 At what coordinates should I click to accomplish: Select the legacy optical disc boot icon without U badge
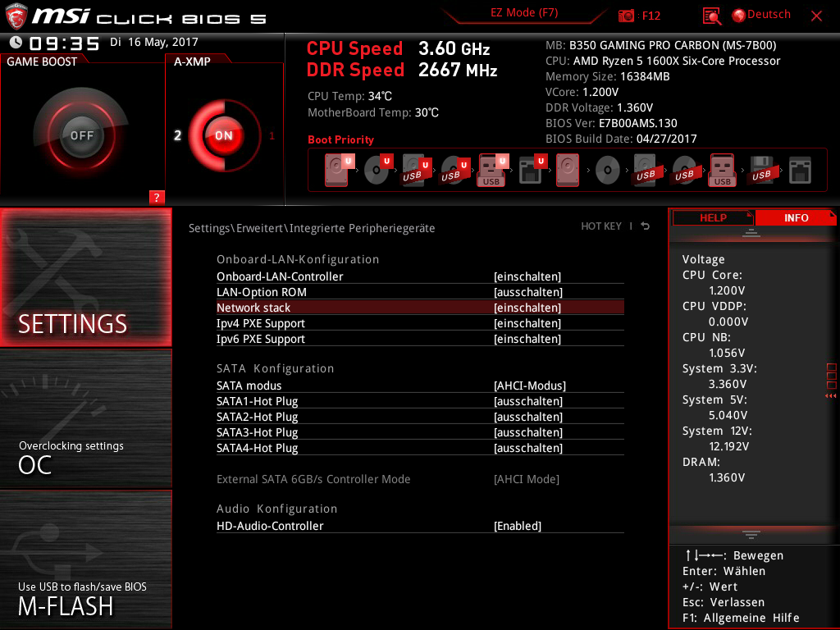pyautogui.click(x=608, y=171)
